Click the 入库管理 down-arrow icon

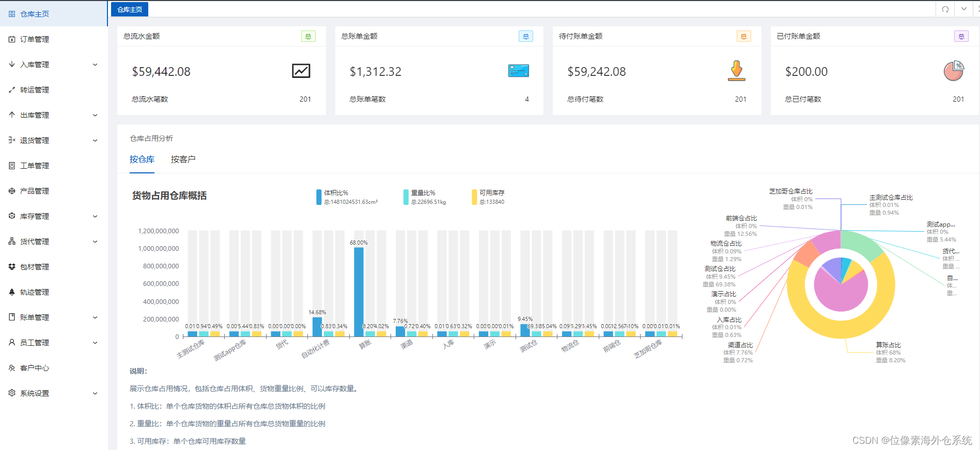point(11,65)
